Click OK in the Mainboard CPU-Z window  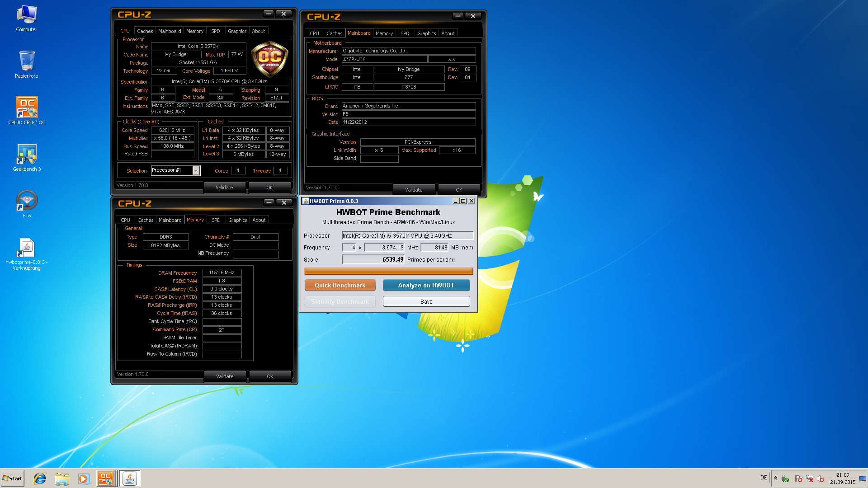pyautogui.click(x=459, y=190)
